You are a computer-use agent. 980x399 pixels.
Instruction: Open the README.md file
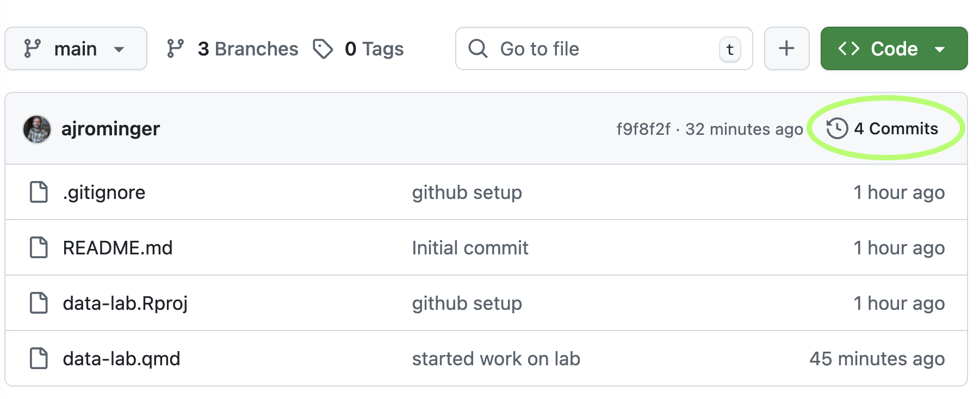(117, 248)
